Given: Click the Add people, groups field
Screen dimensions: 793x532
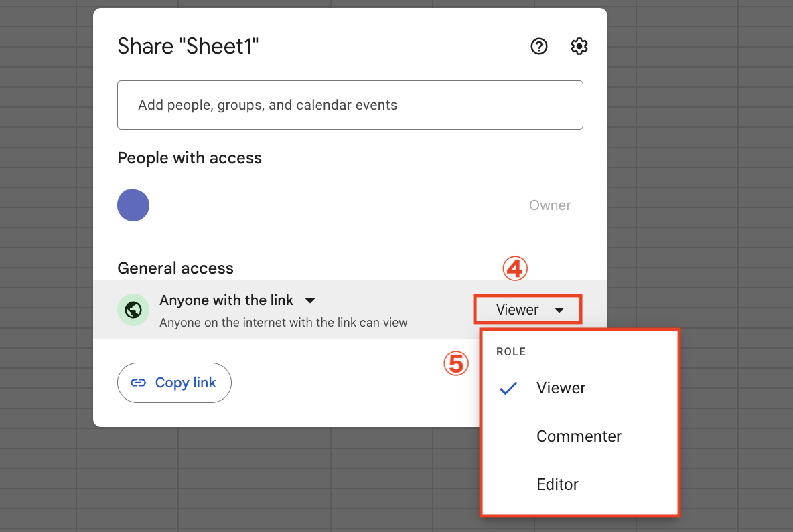Looking at the screenshot, I should (x=350, y=105).
